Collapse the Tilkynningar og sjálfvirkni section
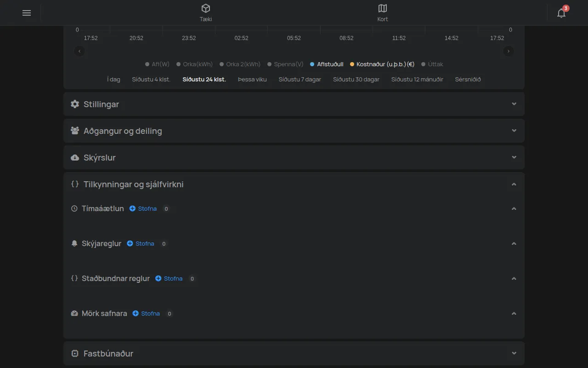The height and width of the screenshot is (368, 588). pyautogui.click(x=514, y=184)
